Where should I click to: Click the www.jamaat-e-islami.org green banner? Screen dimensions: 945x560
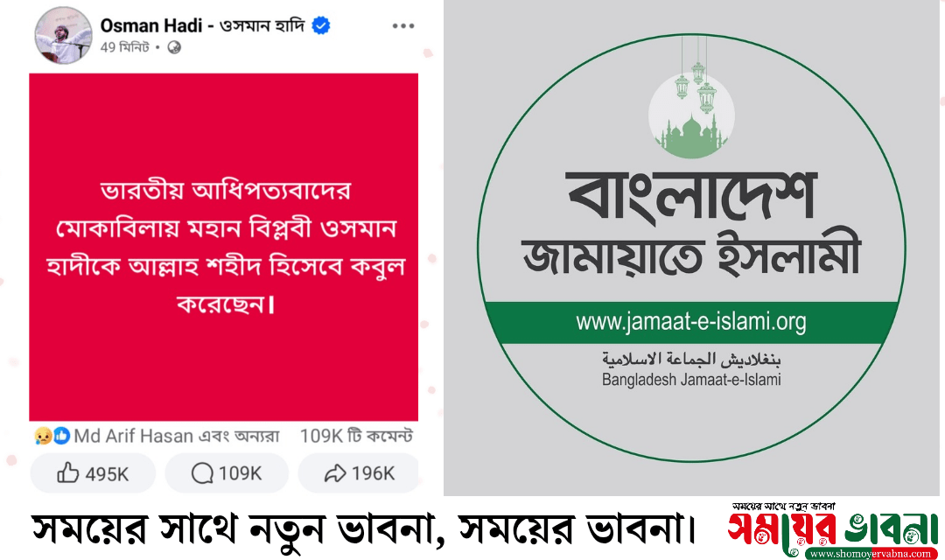[x=690, y=323]
